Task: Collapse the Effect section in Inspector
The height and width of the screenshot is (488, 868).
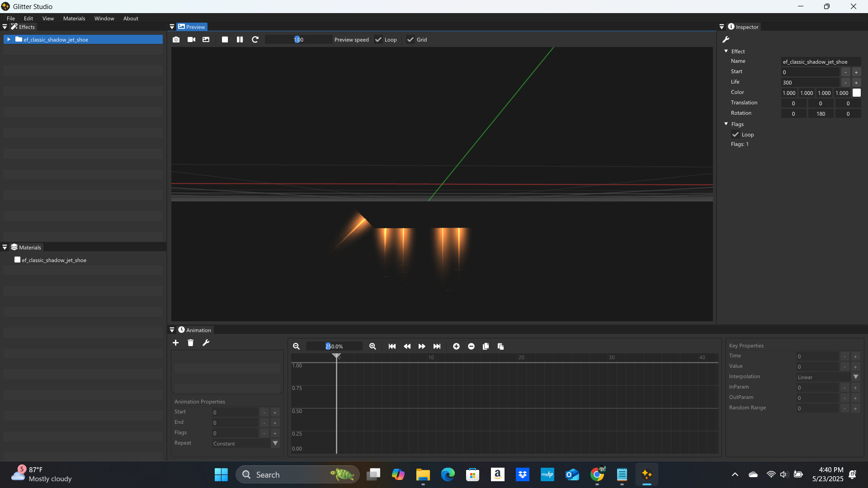Action: click(x=727, y=51)
